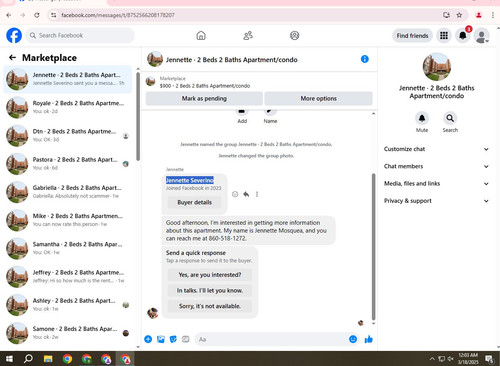Click the chat messages scrollbar
This screenshot has height=366, width=500.
pos(373,247)
